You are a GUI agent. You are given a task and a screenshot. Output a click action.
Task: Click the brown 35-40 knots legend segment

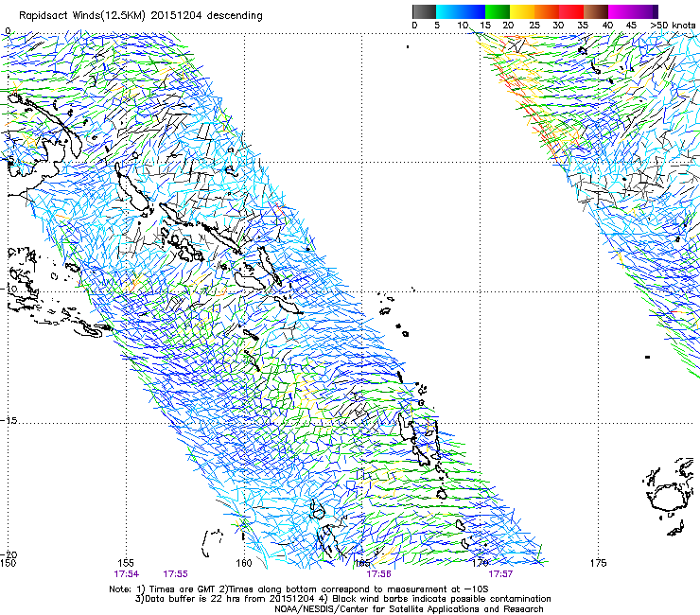coord(596,11)
